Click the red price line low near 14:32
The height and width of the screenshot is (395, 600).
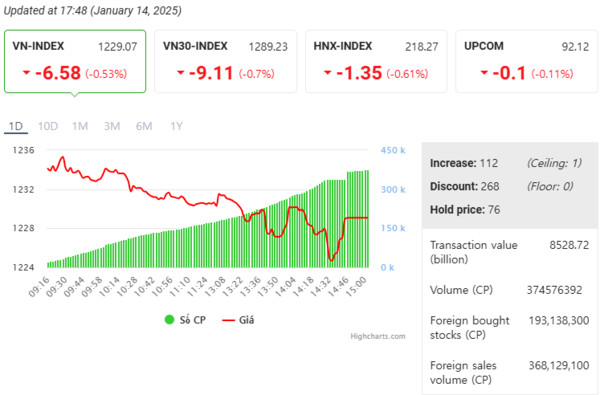(331, 260)
